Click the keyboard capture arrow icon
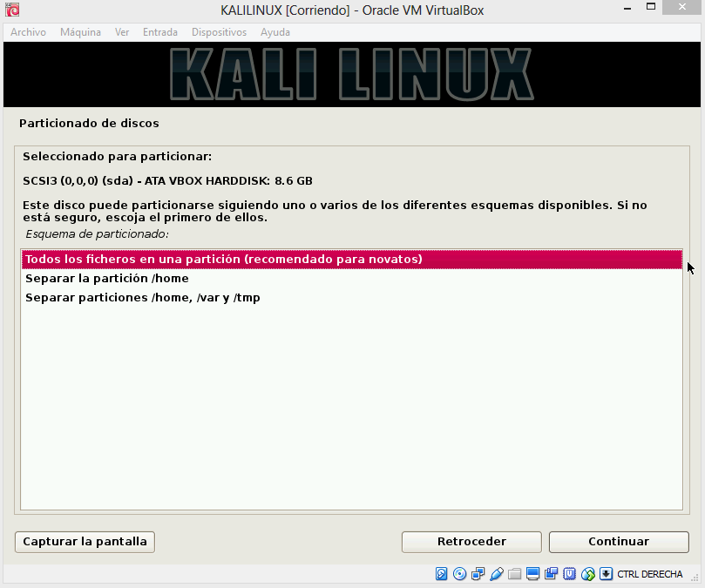This screenshot has width=705, height=588. click(x=607, y=574)
